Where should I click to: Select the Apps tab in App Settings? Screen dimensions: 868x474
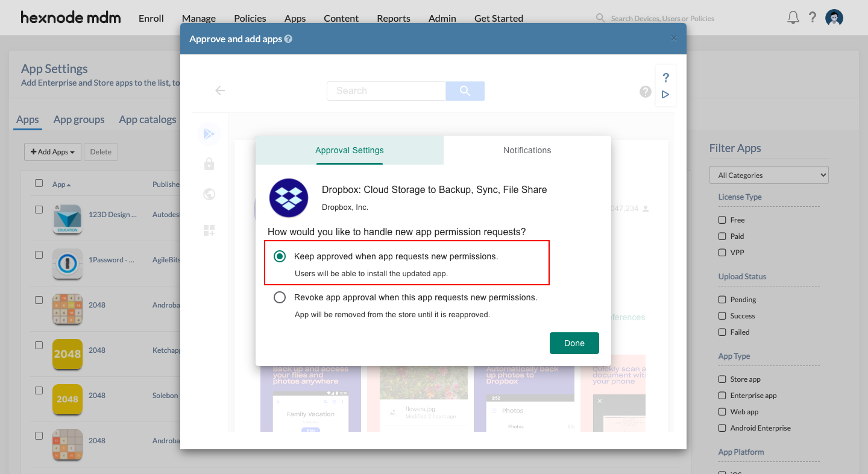pos(28,119)
